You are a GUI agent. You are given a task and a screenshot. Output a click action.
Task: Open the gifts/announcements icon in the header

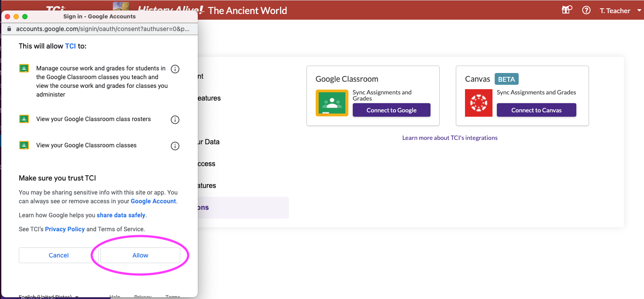click(x=566, y=10)
